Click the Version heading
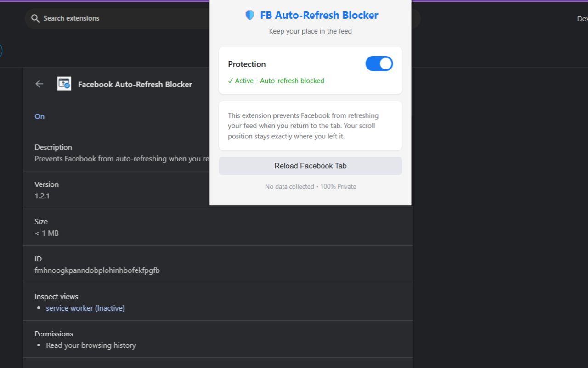 (46, 184)
